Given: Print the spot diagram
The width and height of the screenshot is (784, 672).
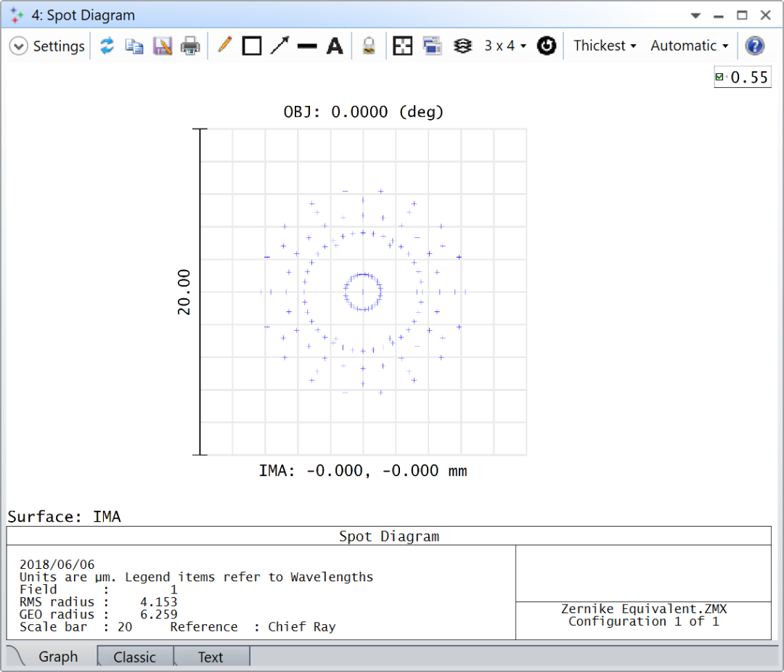Looking at the screenshot, I should [190, 45].
